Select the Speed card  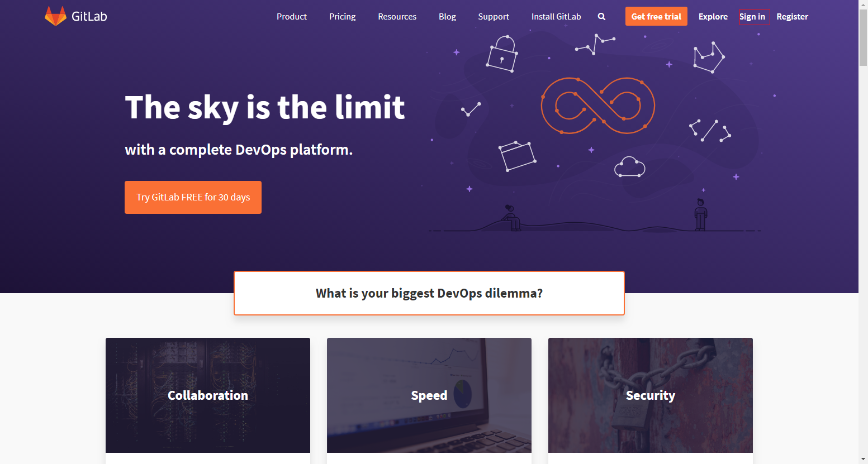pos(429,395)
